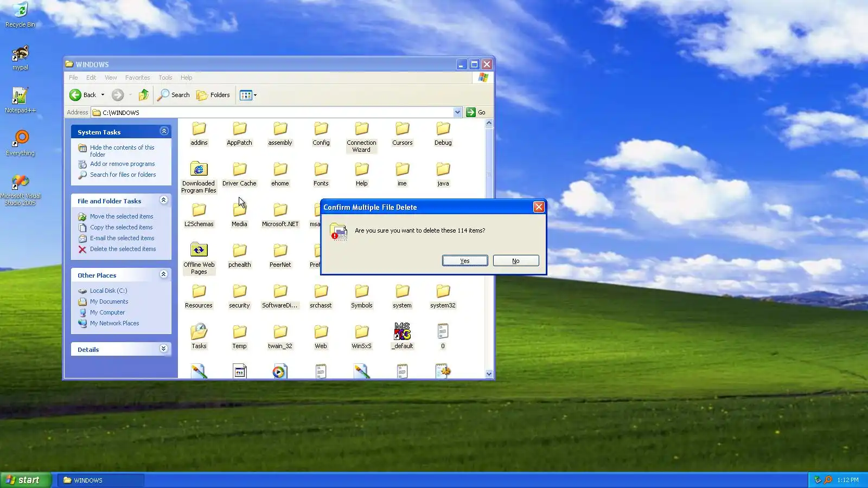Click the file list scroll down arrow
Screen dimensions: 868x488
pyautogui.click(x=489, y=374)
